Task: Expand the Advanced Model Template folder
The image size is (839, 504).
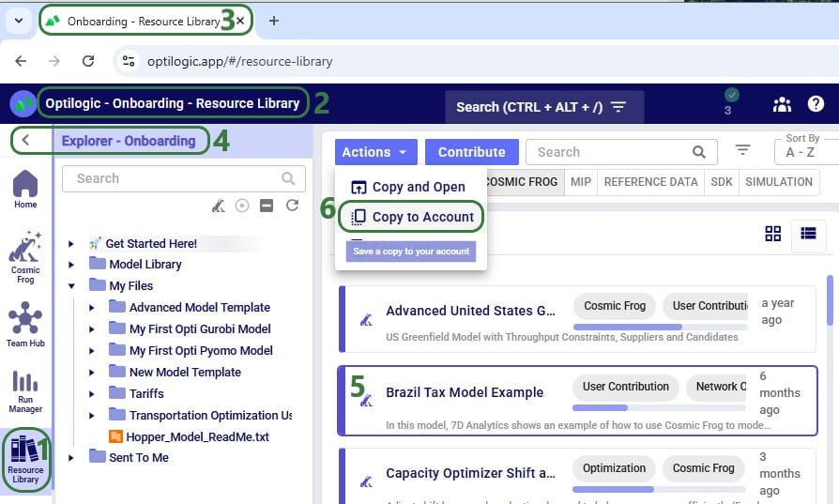Action: tap(91, 308)
